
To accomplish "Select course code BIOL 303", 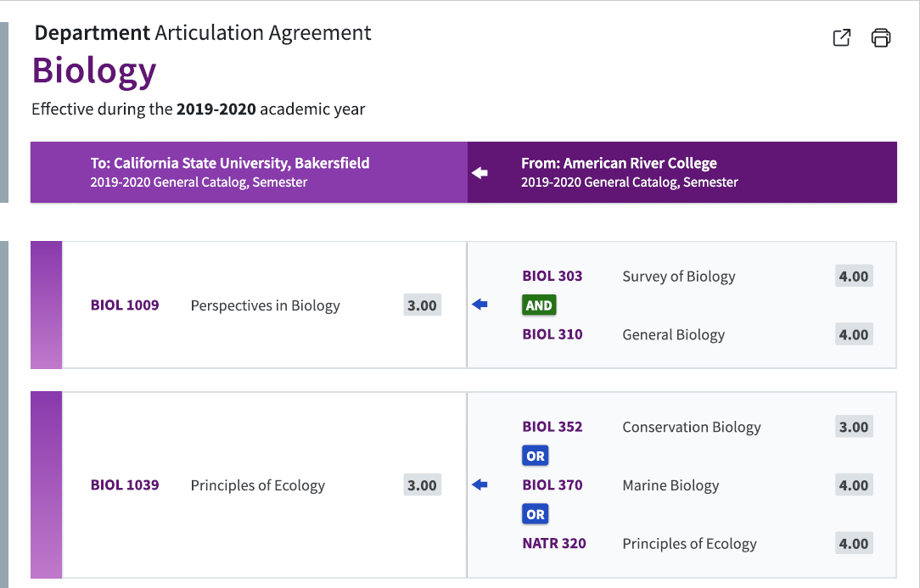I will [x=553, y=276].
